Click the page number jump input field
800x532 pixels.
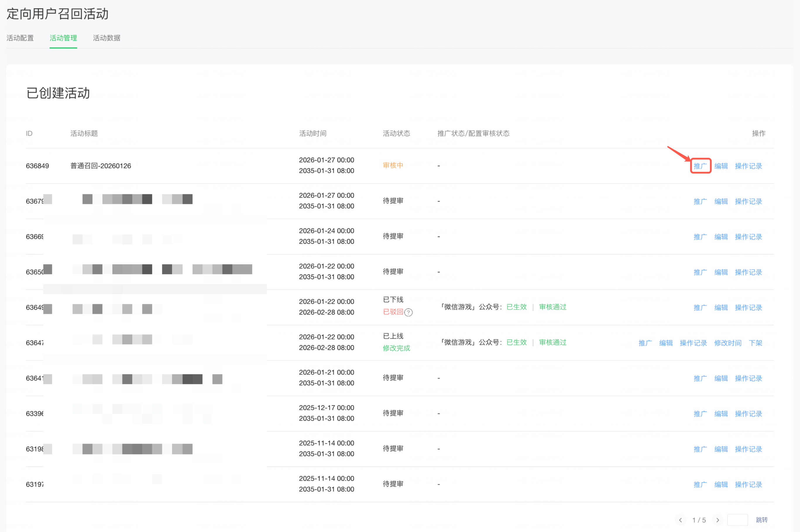point(737,520)
